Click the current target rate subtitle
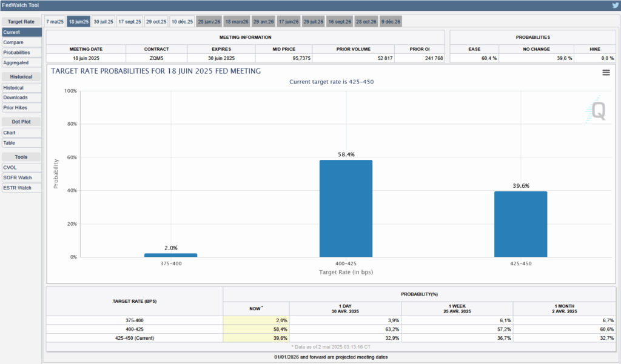Image resolution: width=621 pixels, height=364 pixels. (x=332, y=82)
